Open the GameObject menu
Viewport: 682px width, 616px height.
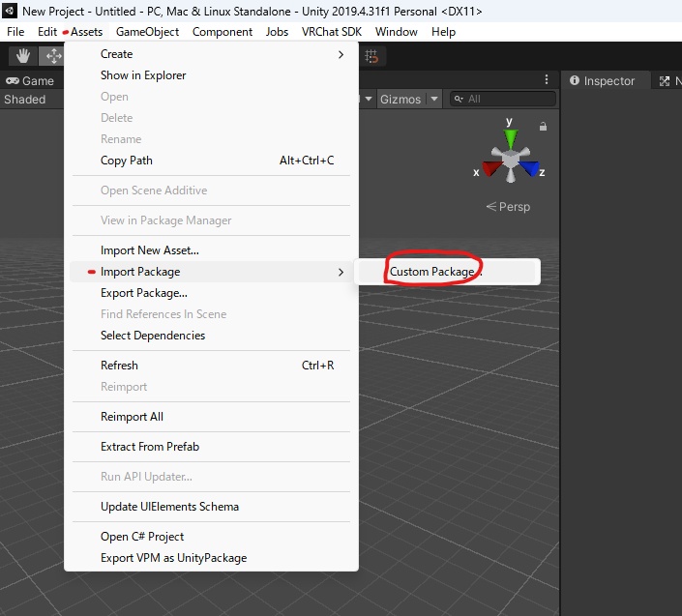pos(147,32)
